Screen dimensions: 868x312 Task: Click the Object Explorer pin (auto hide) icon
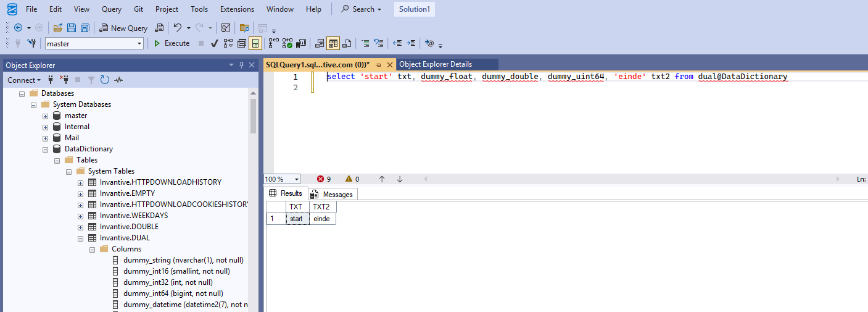pyautogui.click(x=241, y=65)
